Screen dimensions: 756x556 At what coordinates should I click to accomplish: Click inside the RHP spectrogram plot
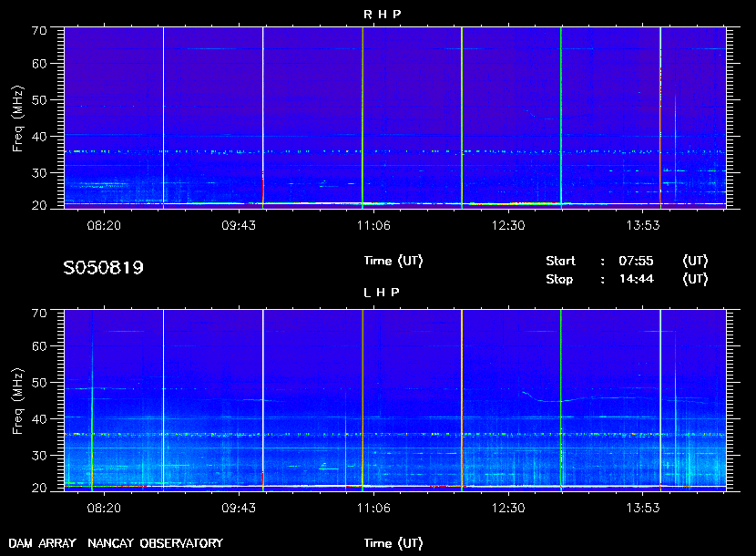(395, 118)
